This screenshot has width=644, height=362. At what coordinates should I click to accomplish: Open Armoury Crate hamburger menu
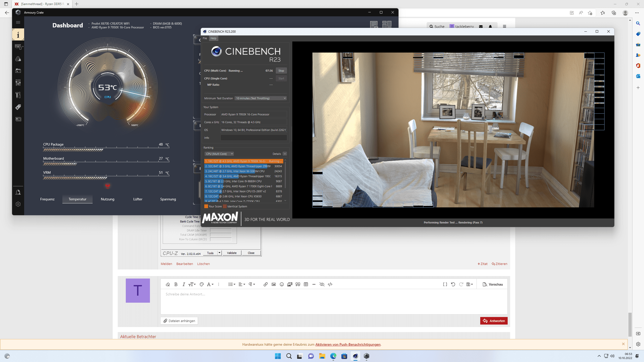coord(18,22)
